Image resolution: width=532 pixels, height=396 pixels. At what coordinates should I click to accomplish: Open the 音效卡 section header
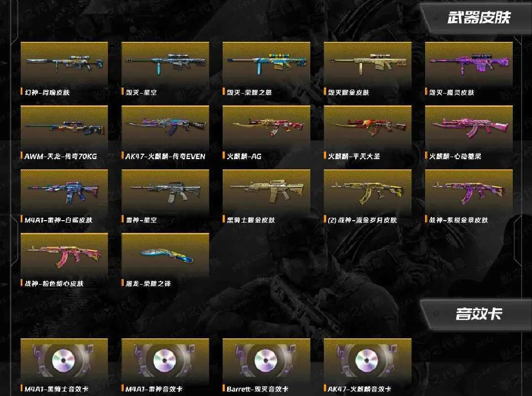tap(479, 314)
